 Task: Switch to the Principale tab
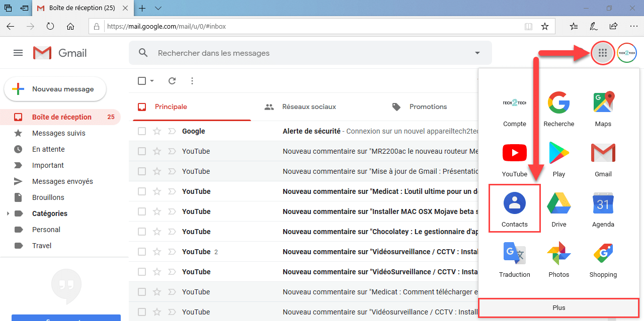point(192,106)
